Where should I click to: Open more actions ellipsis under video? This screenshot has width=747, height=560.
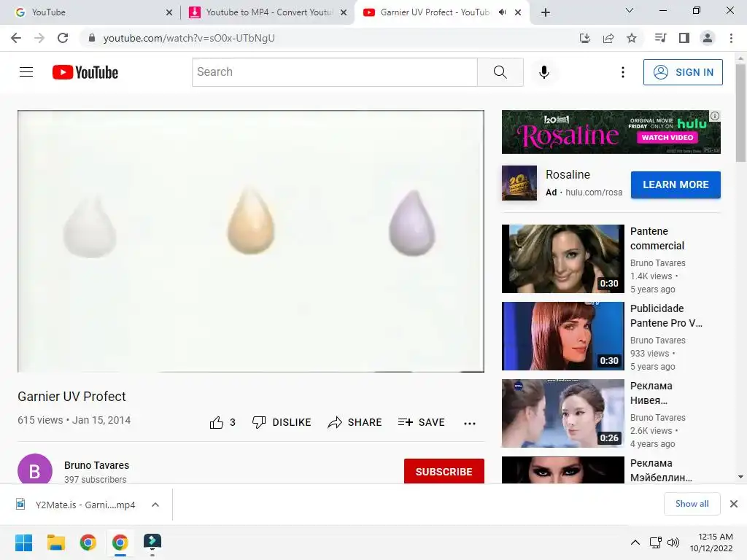pos(470,423)
